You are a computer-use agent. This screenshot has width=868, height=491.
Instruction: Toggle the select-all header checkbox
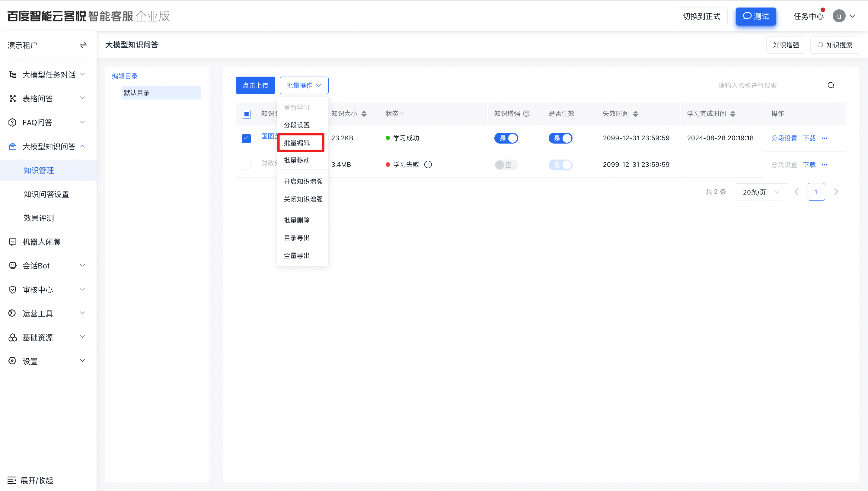click(x=247, y=114)
